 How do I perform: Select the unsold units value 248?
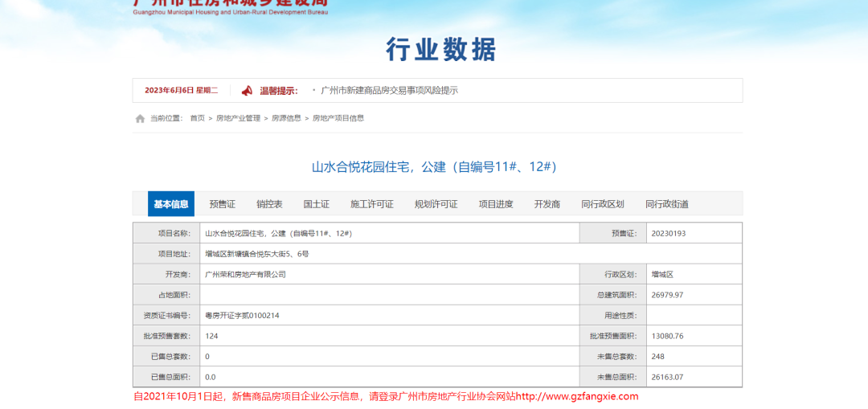pos(657,357)
